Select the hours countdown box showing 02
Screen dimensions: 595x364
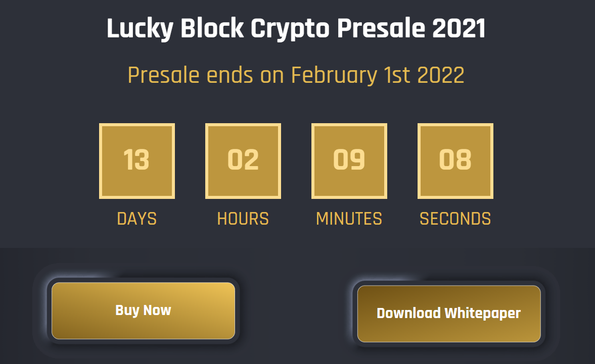pos(243,161)
